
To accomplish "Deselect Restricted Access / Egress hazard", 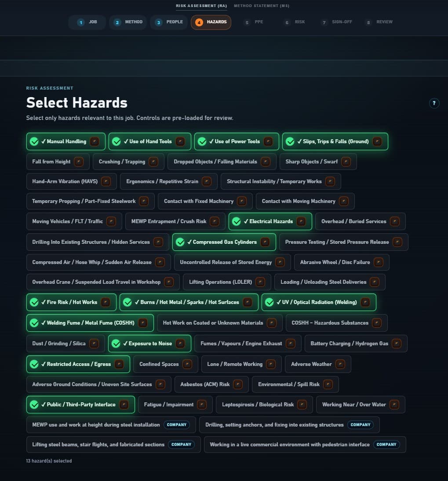I will tap(78, 364).
